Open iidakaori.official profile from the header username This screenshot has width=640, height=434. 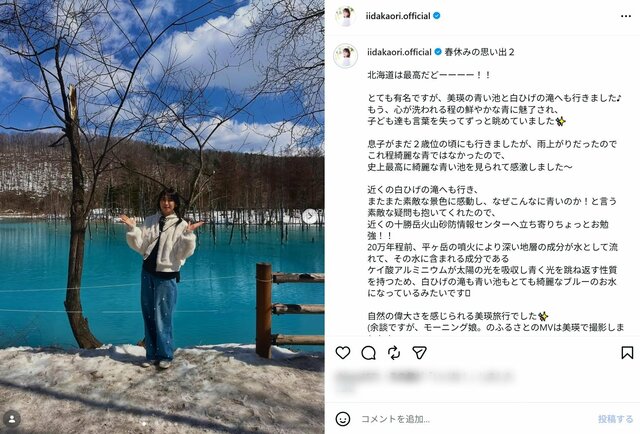tap(398, 16)
